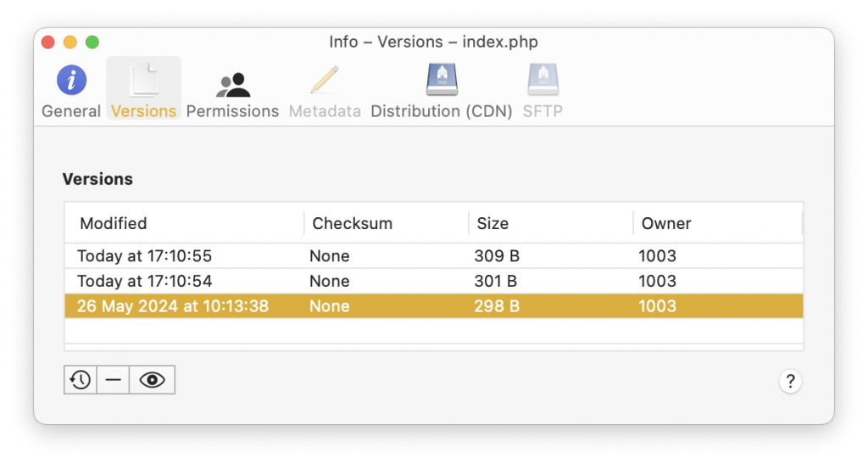The height and width of the screenshot is (464, 868).
Task: Click the minus delete version button
Action: 113,380
